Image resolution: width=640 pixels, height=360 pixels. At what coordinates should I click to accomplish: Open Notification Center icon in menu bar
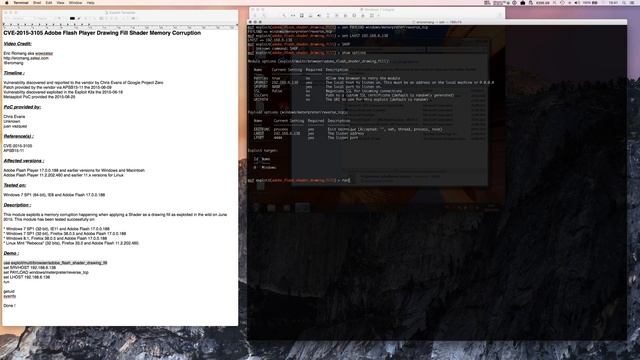633,2
